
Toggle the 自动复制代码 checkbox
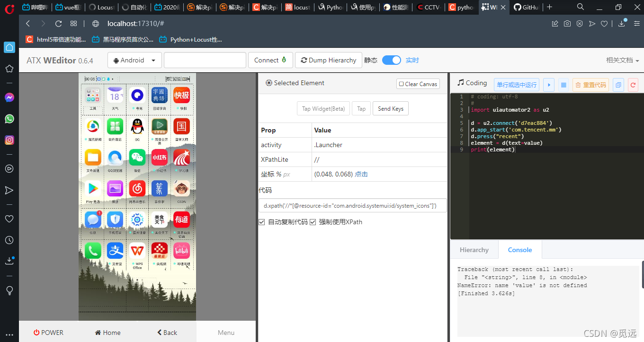pos(262,222)
